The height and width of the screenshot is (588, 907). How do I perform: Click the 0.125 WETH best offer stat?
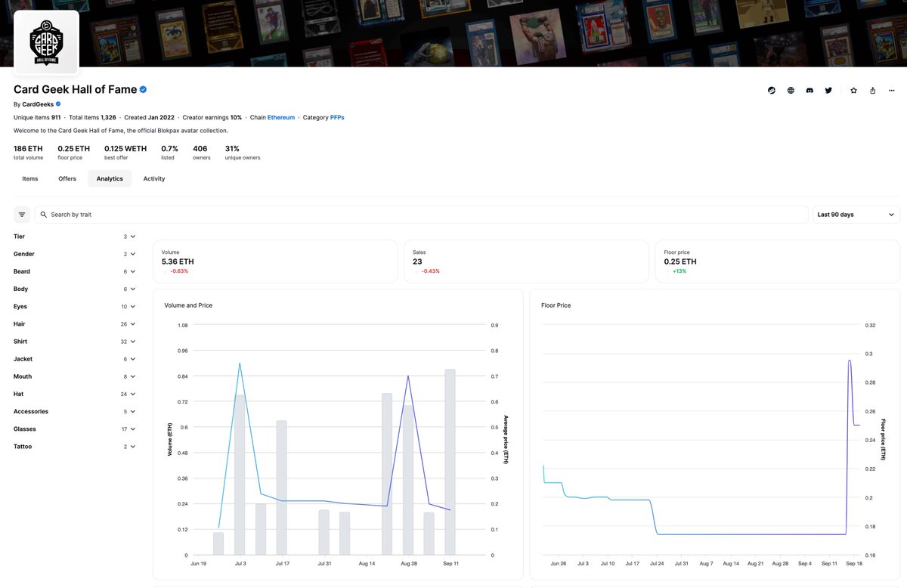125,152
